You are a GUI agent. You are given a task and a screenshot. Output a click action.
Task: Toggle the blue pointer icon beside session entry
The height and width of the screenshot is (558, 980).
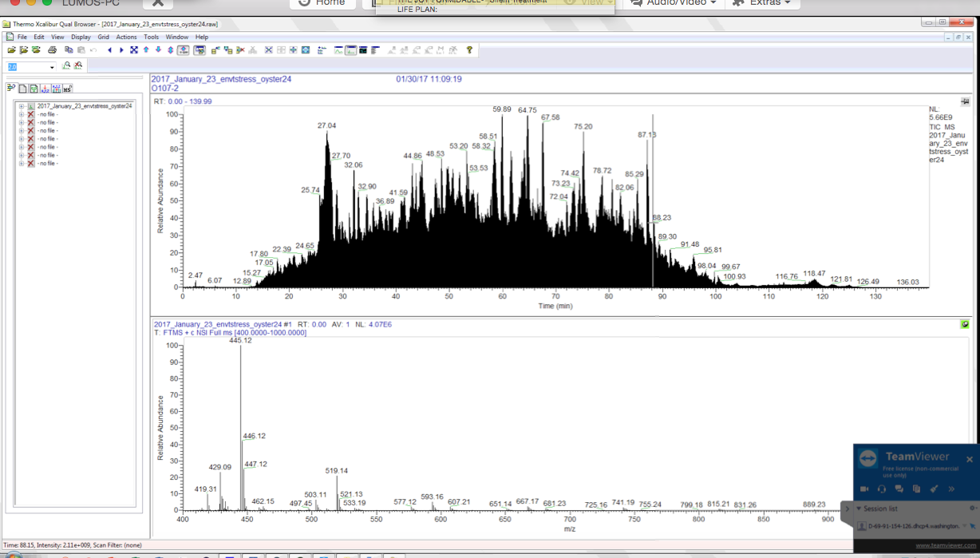(973, 526)
